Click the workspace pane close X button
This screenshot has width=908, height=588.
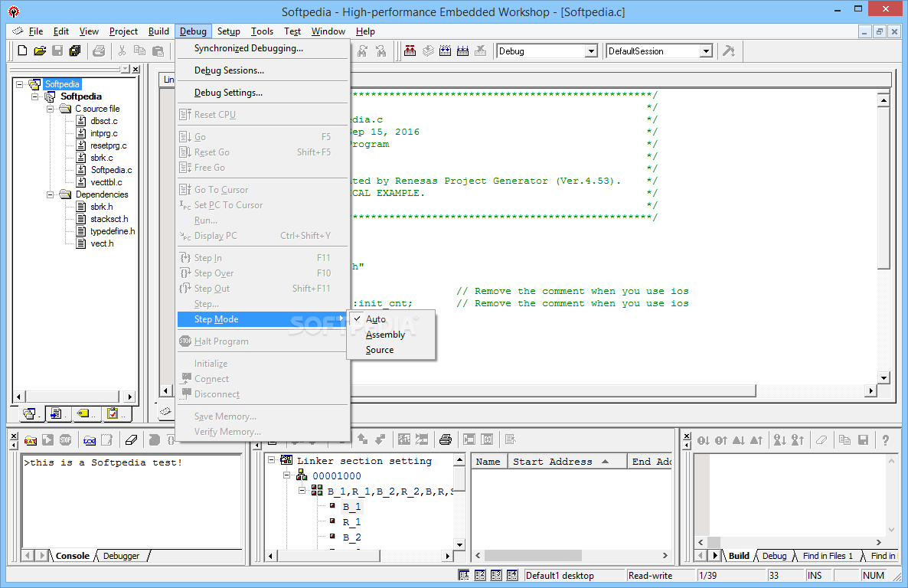point(136,70)
